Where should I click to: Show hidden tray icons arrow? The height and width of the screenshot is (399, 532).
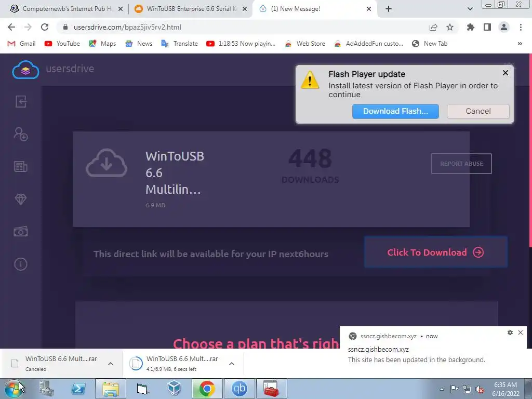tap(442, 389)
